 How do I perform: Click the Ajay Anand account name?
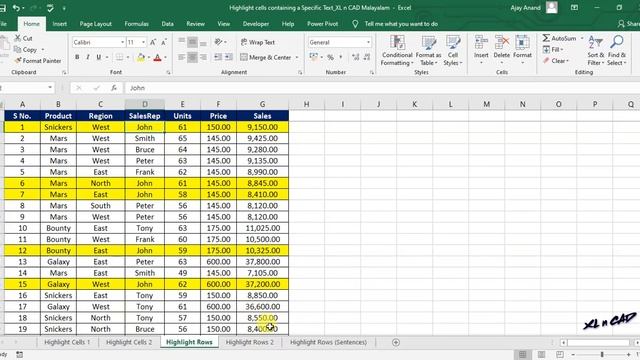525,8
